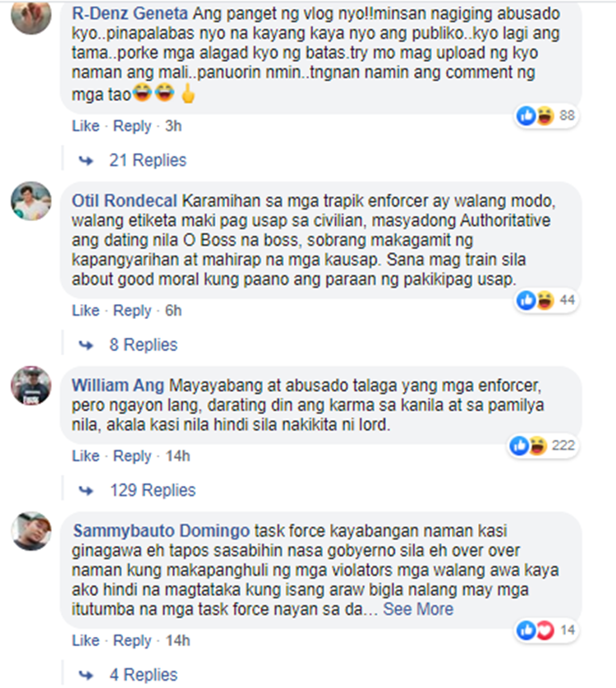Viewport: 616px width, 688px height.
Task: Toggle Like on William Ang's comment
Action: pos(85,456)
